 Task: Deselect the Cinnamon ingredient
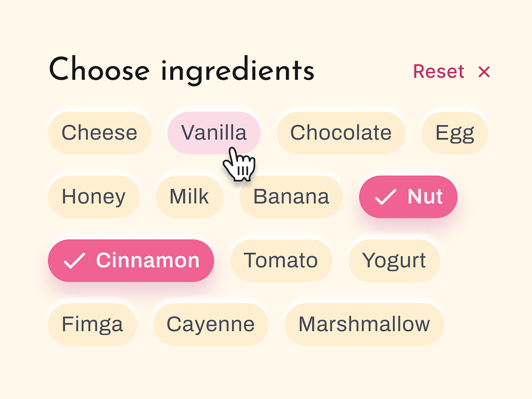131,261
